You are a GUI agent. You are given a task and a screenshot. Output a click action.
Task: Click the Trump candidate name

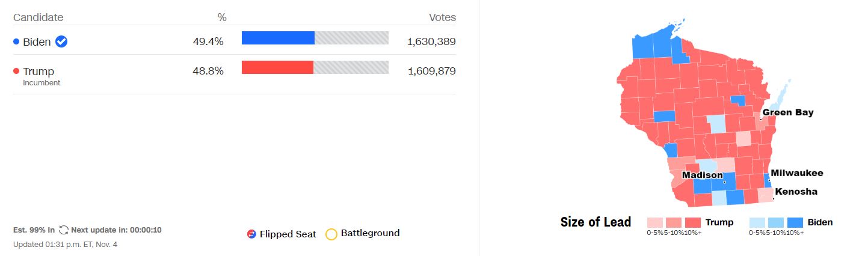38,72
